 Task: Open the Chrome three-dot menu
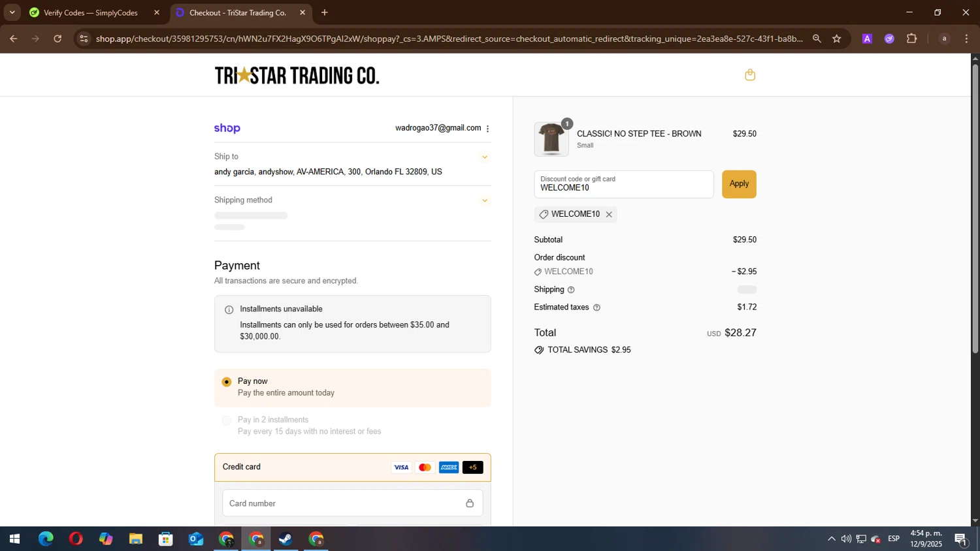tap(966, 39)
